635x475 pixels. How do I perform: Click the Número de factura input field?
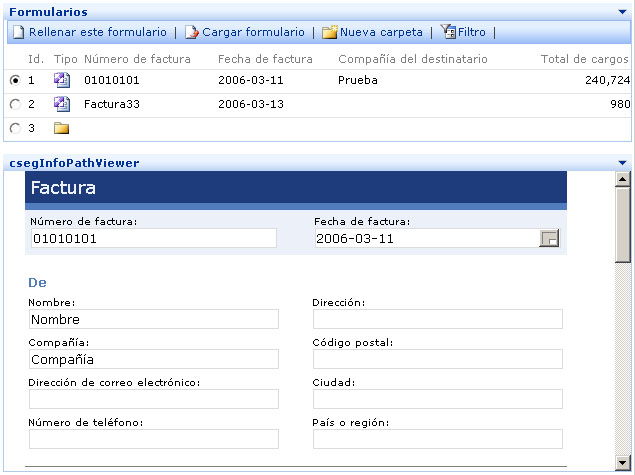click(x=154, y=238)
